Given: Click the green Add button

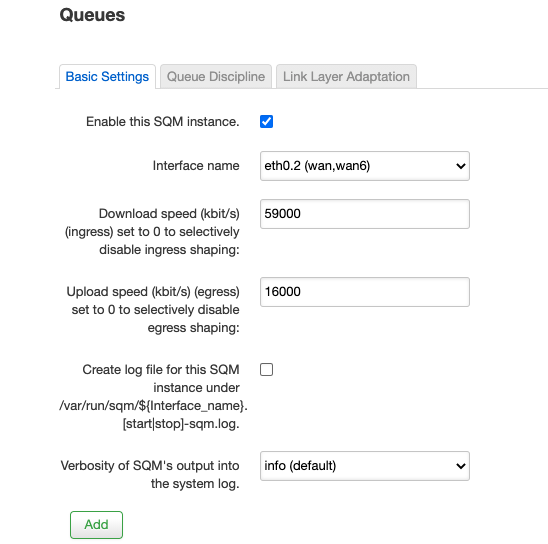Looking at the screenshot, I should (x=96, y=524).
